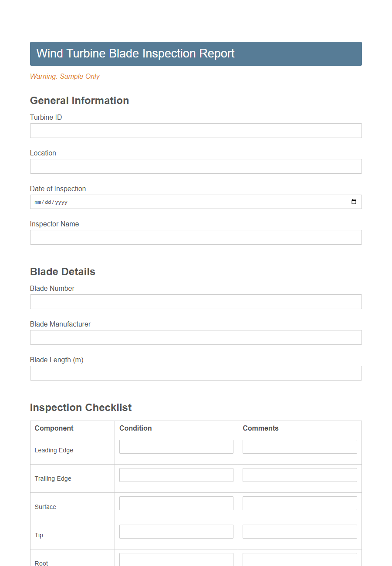Click the Blade Length (m) field
The height and width of the screenshot is (566, 392).
pyautogui.click(x=195, y=373)
